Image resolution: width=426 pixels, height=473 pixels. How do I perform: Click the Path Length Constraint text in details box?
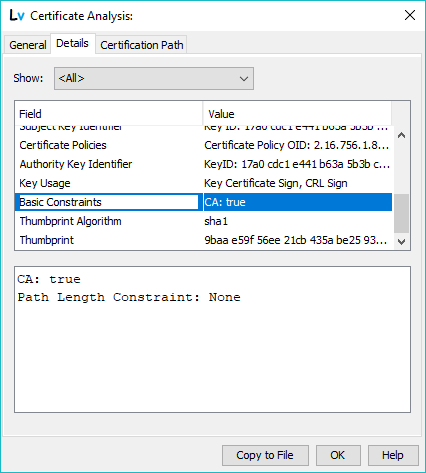point(129,297)
